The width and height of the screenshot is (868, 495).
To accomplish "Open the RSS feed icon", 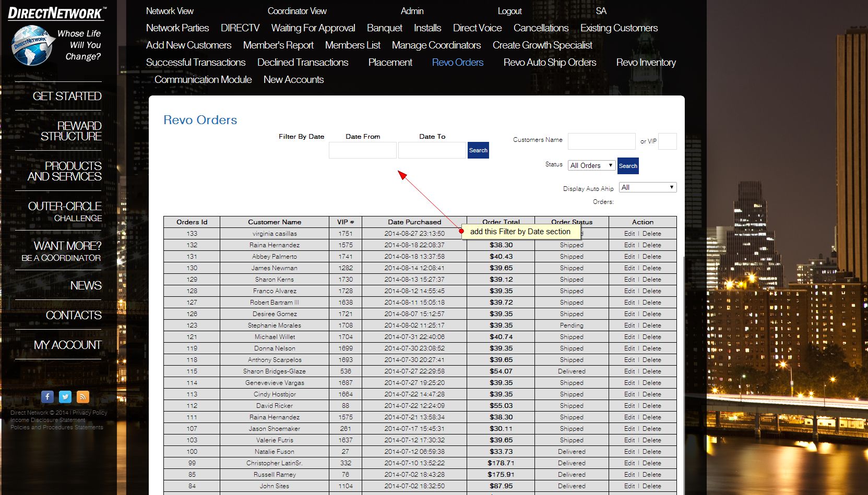I will click(83, 397).
